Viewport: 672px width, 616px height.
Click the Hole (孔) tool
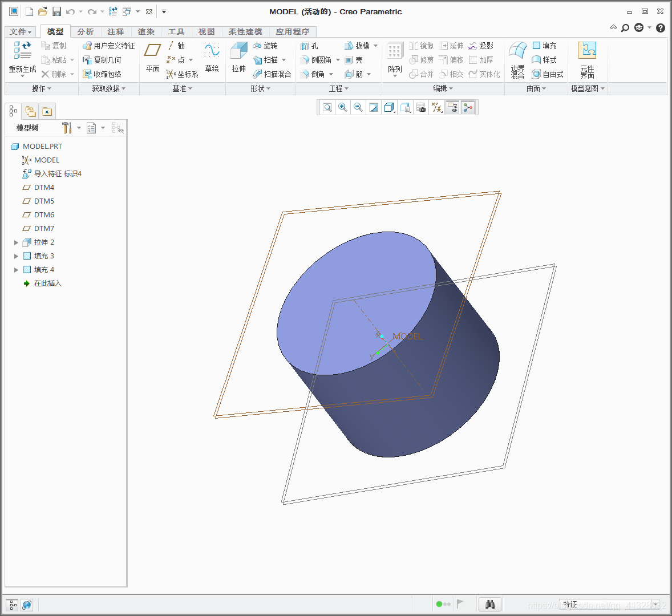[x=309, y=46]
